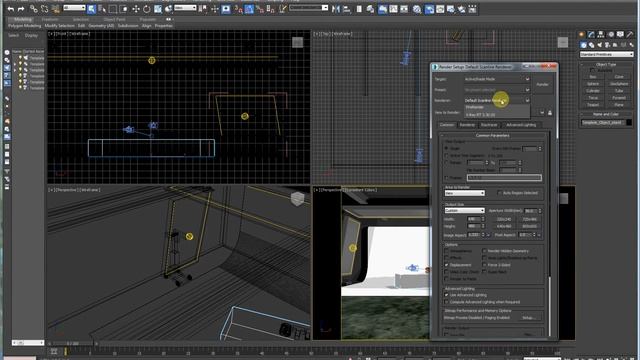
Task: Click the Mirror tool icon
Action: [x=336, y=9]
